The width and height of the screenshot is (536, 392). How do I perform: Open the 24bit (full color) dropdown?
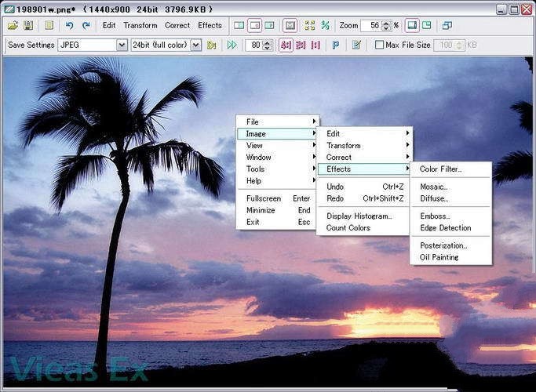point(195,45)
